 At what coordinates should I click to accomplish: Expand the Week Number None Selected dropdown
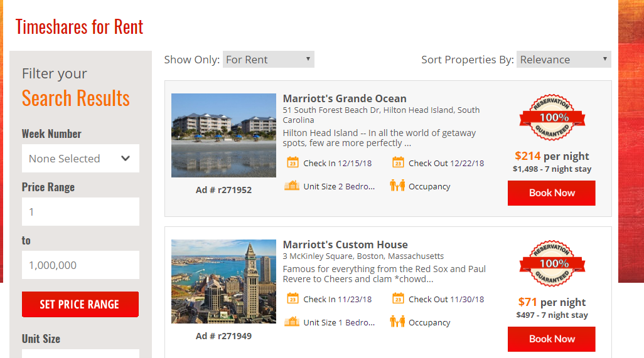pyautogui.click(x=80, y=158)
